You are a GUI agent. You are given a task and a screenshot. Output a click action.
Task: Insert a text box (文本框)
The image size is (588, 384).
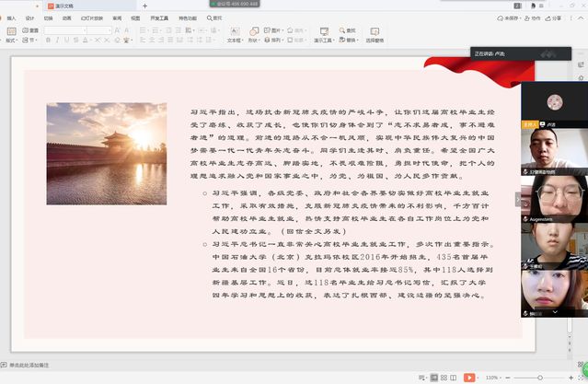click(x=235, y=35)
